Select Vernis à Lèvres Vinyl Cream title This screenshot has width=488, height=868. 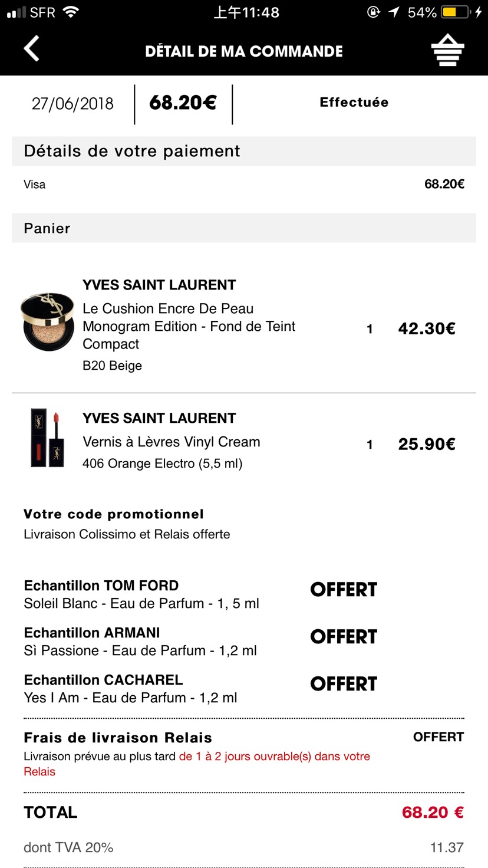pyautogui.click(x=172, y=442)
